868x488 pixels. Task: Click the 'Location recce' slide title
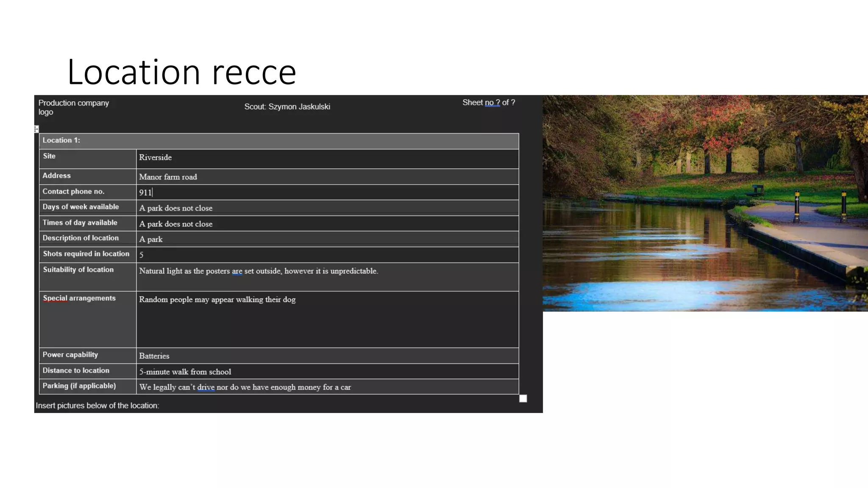(x=181, y=72)
